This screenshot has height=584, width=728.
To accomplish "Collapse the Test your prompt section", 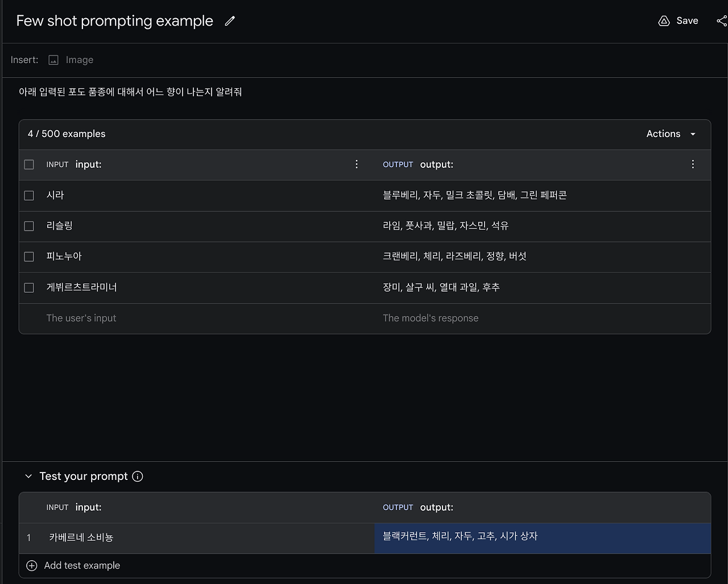I will [28, 477].
